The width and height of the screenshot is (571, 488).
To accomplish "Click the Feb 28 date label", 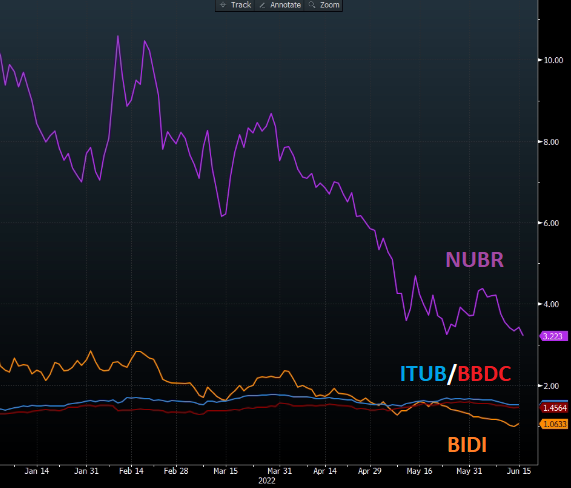I will [176, 471].
